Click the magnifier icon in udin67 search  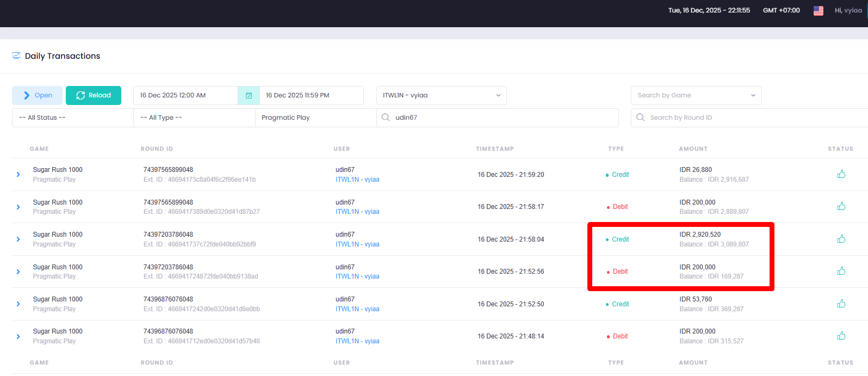pos(386,117)
